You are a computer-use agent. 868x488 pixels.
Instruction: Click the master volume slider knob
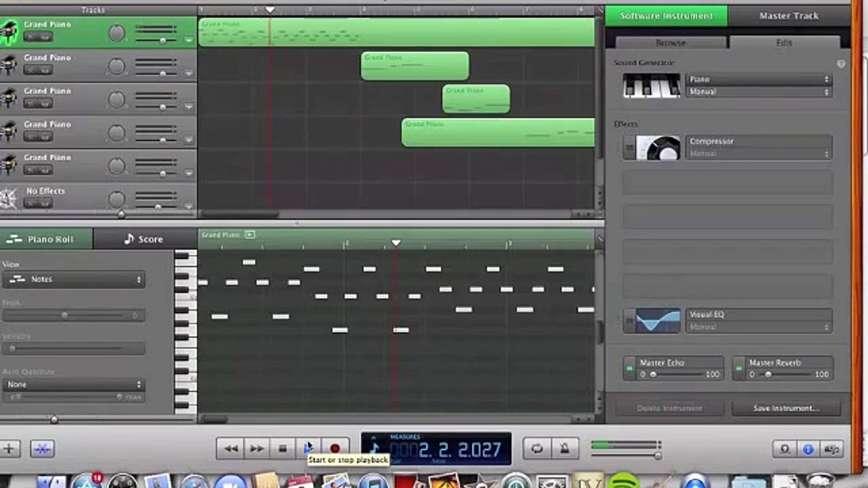658,455
